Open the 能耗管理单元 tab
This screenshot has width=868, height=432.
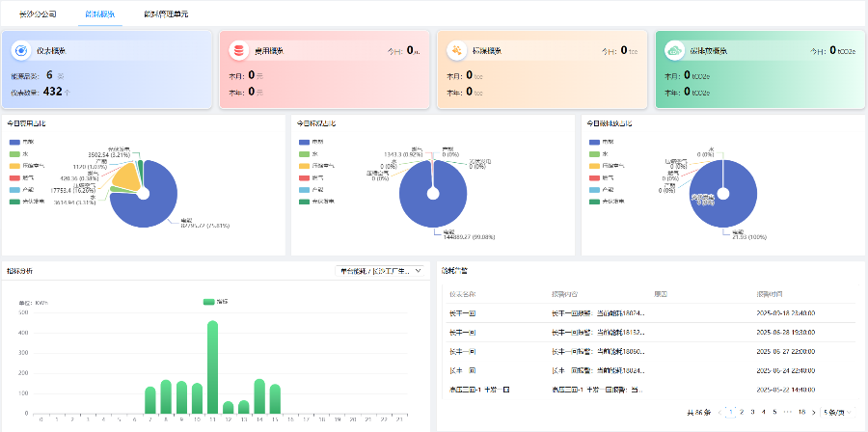[166, 14]
